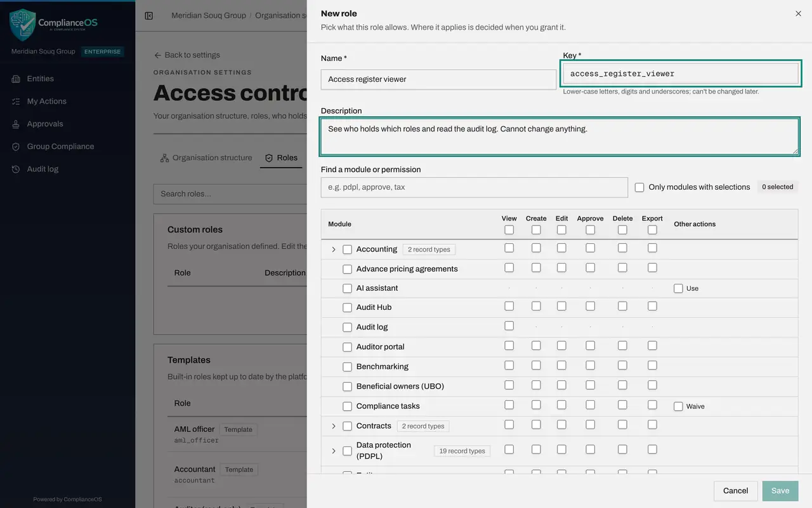Expand the Contracts module row
This screenshot has height=508, width=812.
click(334, 426)
